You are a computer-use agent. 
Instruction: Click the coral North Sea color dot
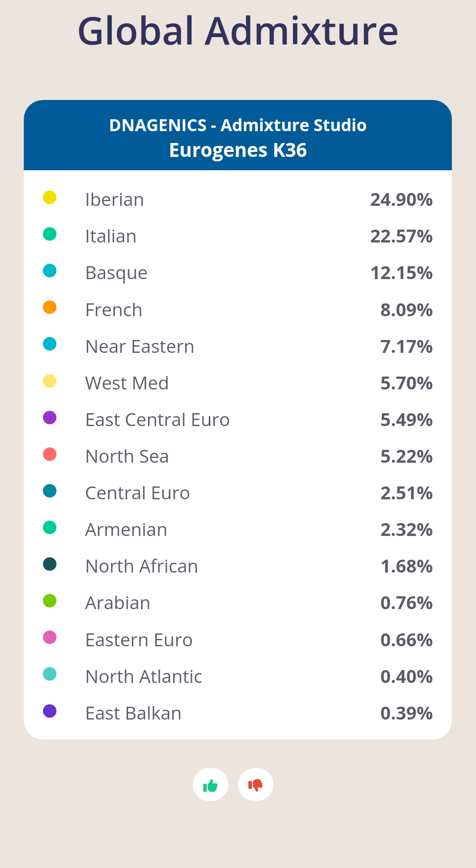click(49, 454)
